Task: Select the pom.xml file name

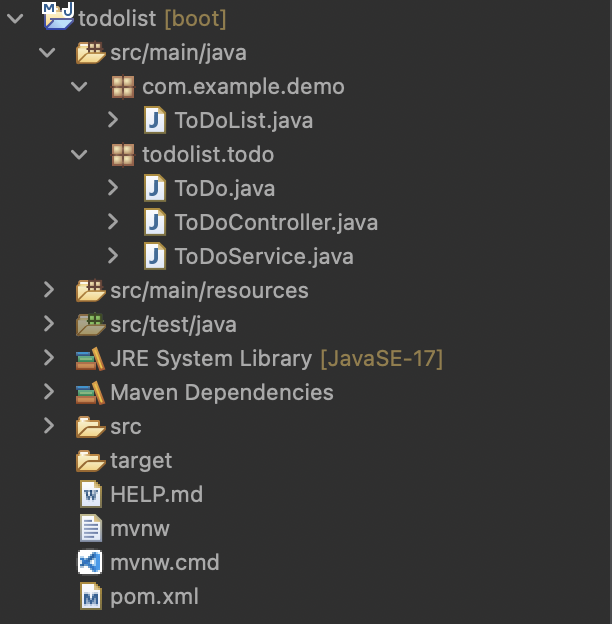Action: [154, 597]
